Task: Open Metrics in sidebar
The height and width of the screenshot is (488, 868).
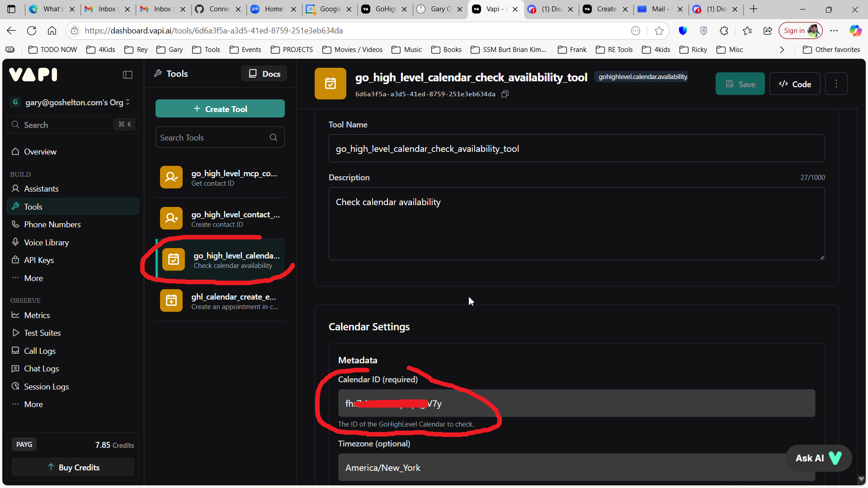Action: click(x=73, y=315)
